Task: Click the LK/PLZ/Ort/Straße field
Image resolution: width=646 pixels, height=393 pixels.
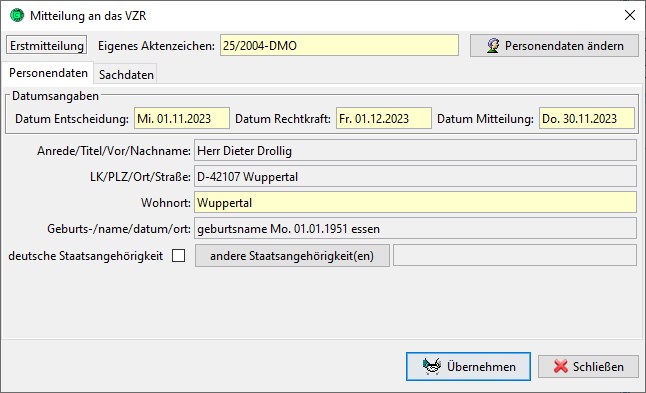Action: pos(415,177)
